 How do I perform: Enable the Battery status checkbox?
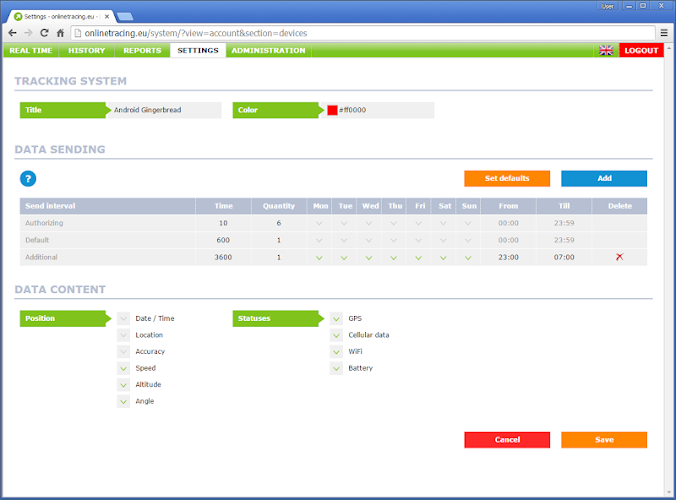point(337,368)
